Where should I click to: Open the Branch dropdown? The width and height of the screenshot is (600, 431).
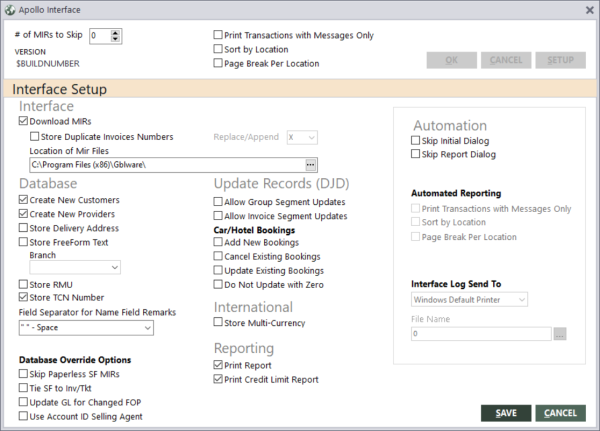click(75, 267)
